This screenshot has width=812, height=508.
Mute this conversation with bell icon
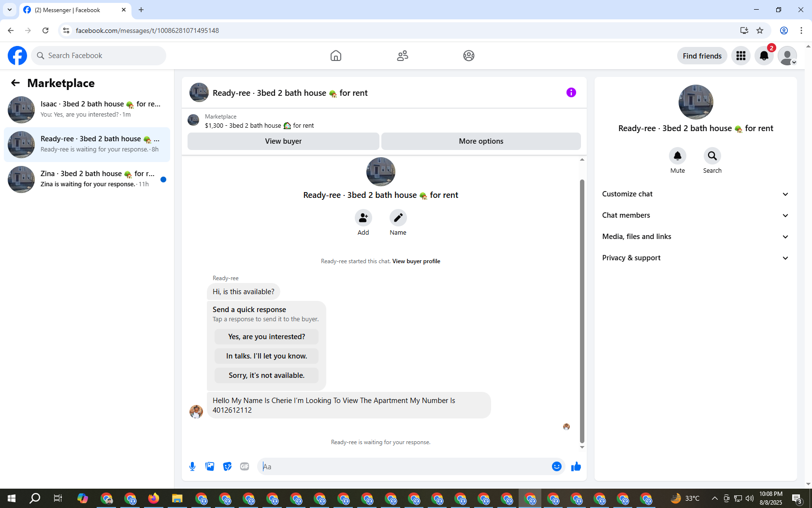point(678,156)
